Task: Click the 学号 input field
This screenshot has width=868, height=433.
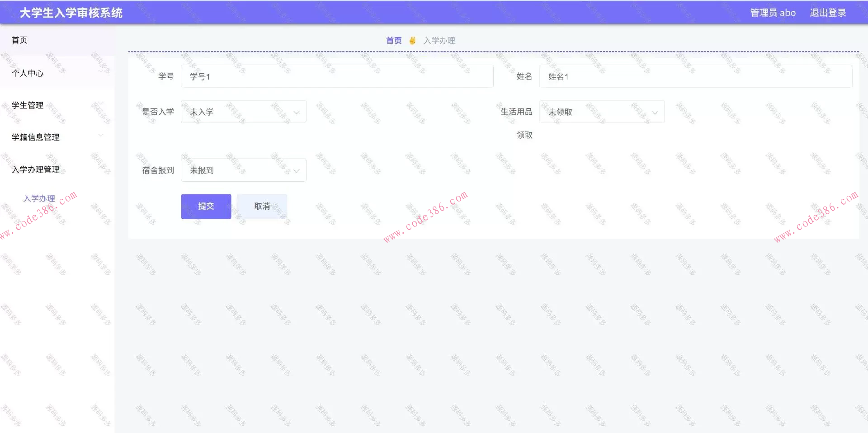Action: (x=337, y=76)
